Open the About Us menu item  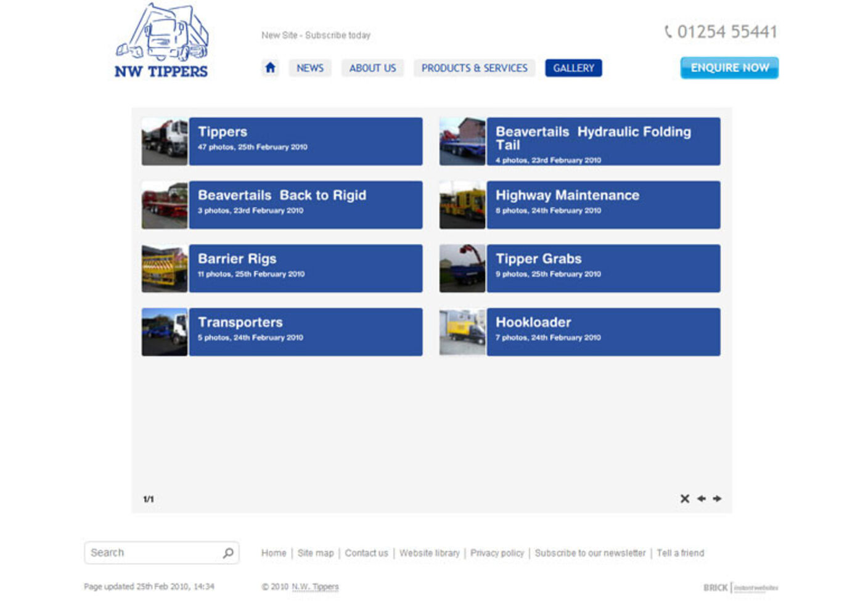point(372,68)
